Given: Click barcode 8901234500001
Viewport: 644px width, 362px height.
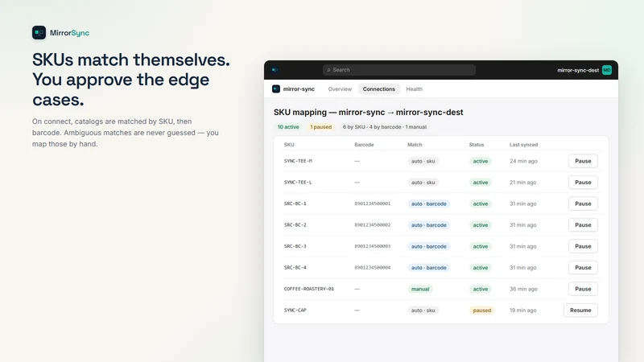Looking at the screenshot, I should tap(373, 204).
